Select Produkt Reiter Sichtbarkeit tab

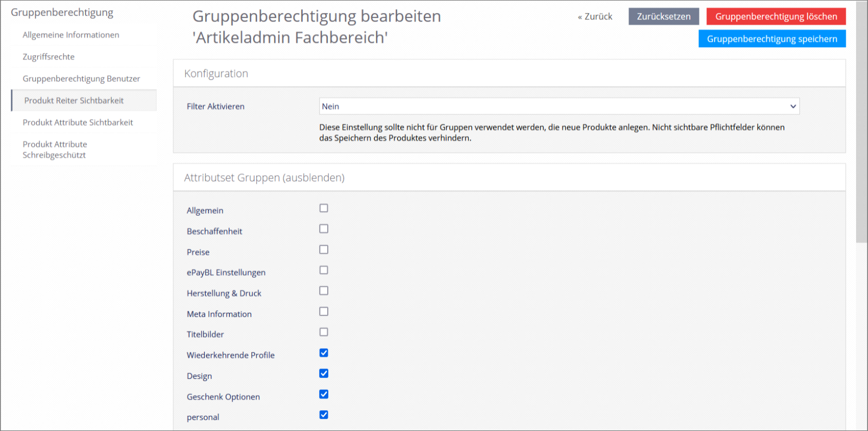[84, 100]
